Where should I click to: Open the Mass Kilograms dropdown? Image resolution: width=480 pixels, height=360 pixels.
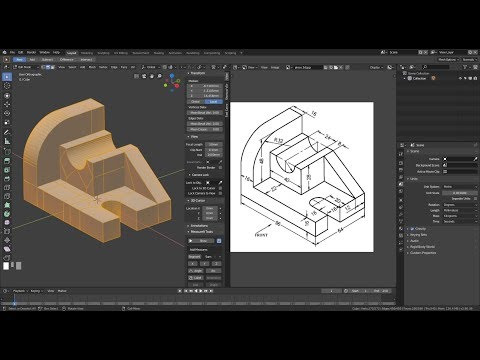(x=460, y=216)
